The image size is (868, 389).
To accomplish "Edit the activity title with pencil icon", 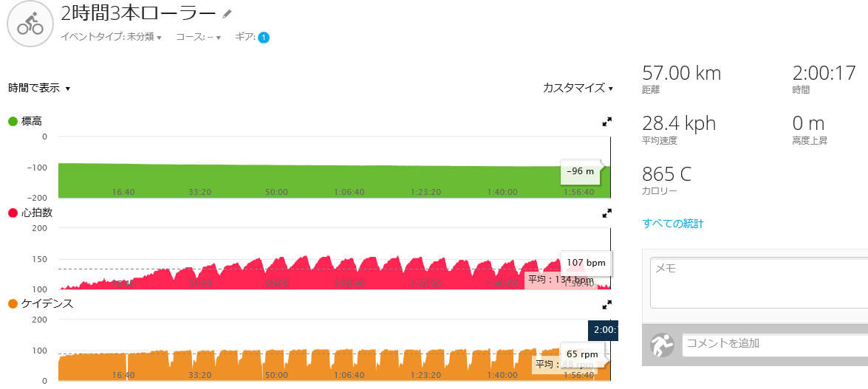I will coord(227,13).
